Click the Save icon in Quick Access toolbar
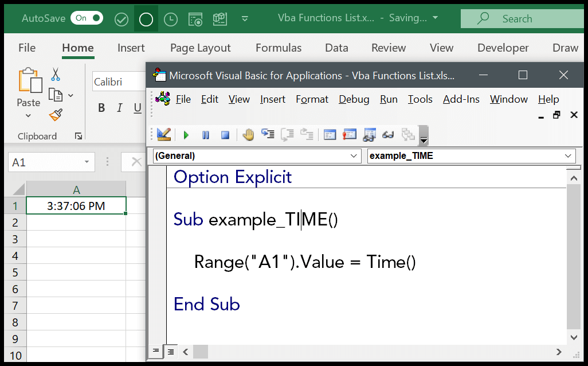 [121, 18]
